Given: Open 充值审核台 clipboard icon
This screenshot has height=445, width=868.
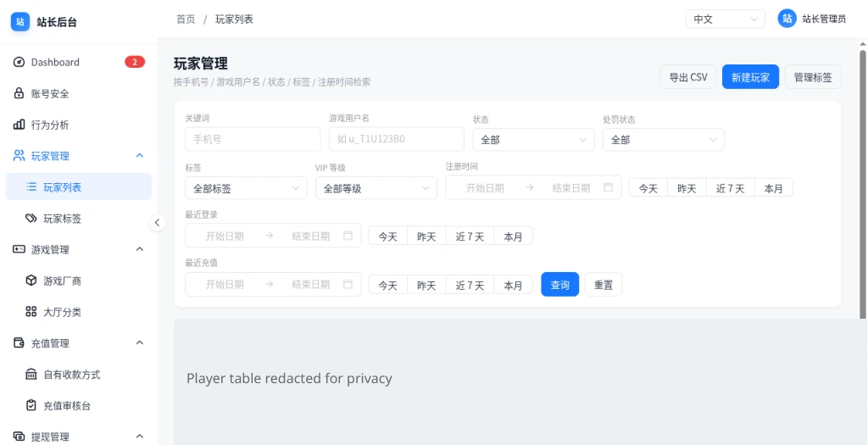Looking at the screenshot, I should point(31,406).
